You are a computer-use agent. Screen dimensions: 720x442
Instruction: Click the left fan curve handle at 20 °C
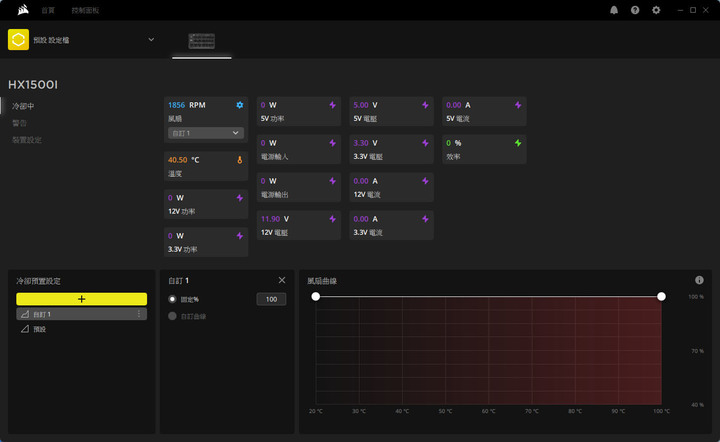click(315, 297)
